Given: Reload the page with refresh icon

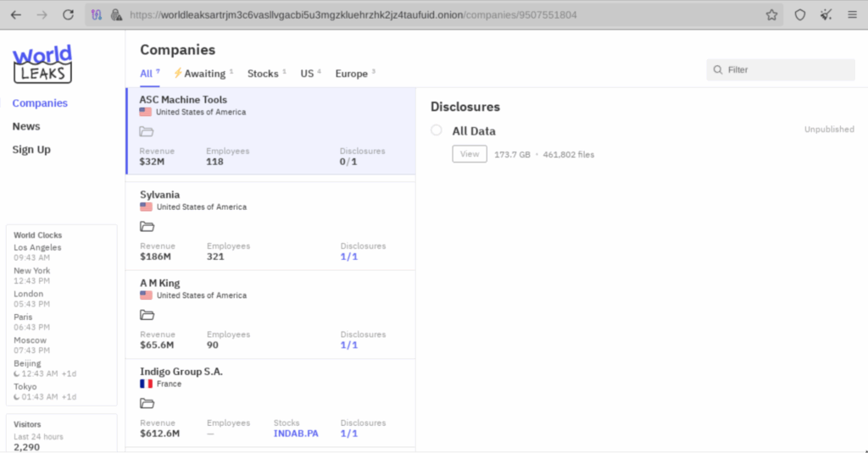Looking at the screenshot, I should point(68,15).
